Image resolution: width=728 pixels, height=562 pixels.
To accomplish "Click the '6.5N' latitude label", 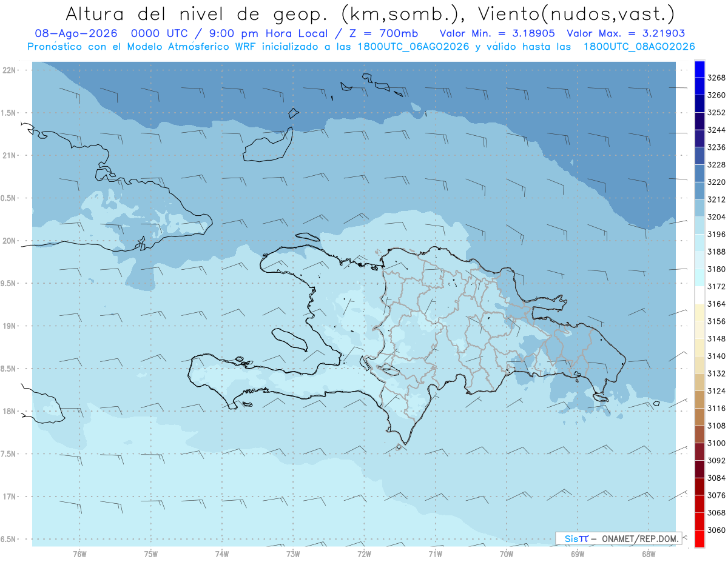I will (8, 539).
